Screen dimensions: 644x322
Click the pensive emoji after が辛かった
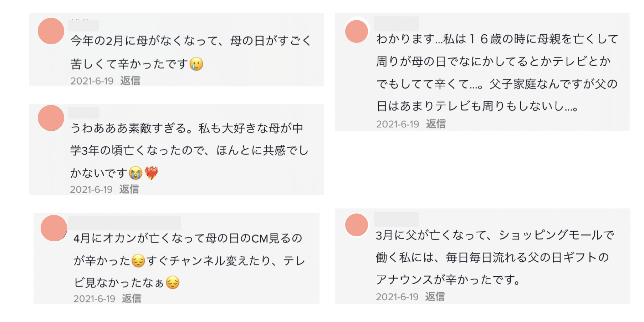pos(138,261)
